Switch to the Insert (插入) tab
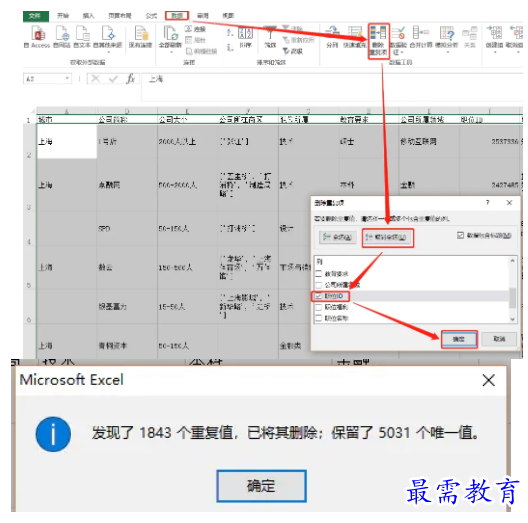Image resolution: width=528 pixels, height=523 pixels. coord(88,15)
